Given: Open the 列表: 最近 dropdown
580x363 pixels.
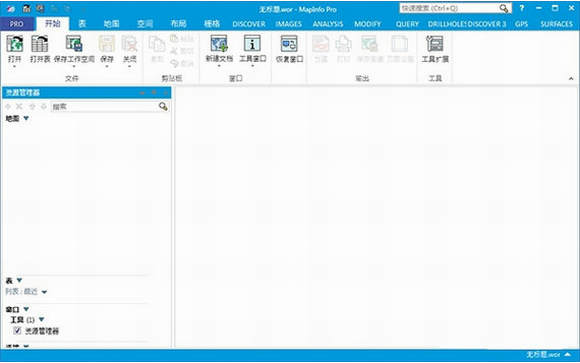Looking at the screenshot, I should (x=44, y=292).
